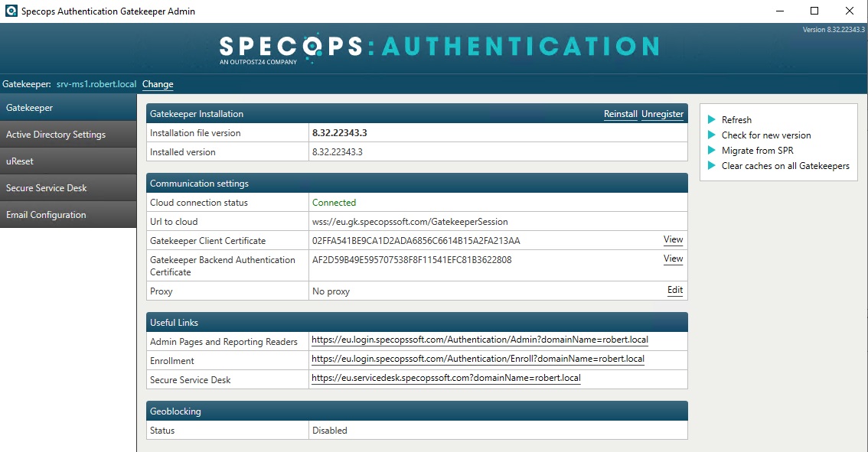This screenshot has width=868, height=452.
Task: Click the Connected cloud status text
Action: click(x=334, y=203)
